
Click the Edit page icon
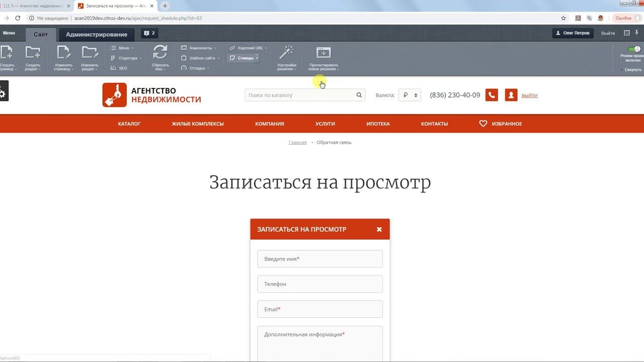click(63, 52)
